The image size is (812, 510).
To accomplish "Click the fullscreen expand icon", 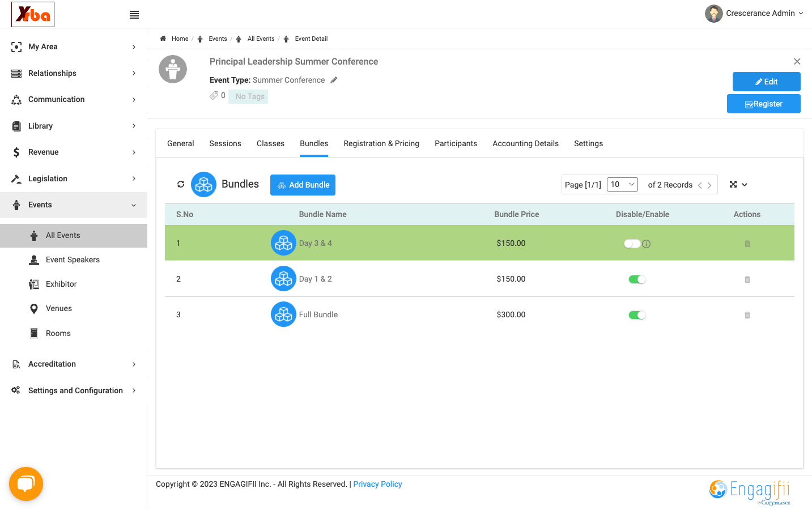I will [733, 184].
